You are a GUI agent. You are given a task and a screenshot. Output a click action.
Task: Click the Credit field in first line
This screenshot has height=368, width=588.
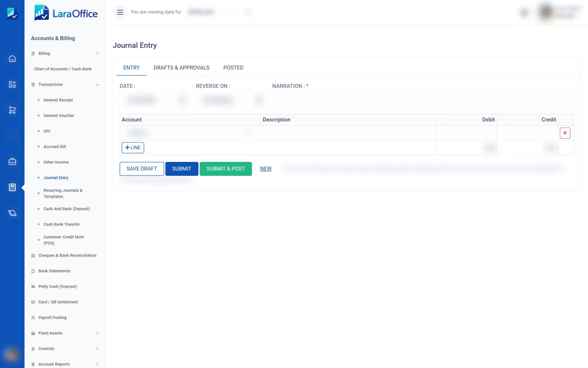(527, 133)
